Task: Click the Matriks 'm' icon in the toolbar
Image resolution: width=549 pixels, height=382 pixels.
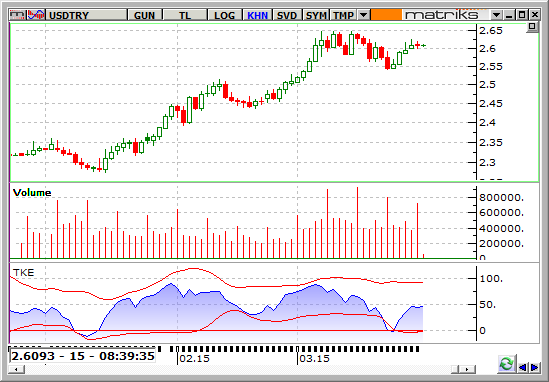Action: tap(18, 15)
